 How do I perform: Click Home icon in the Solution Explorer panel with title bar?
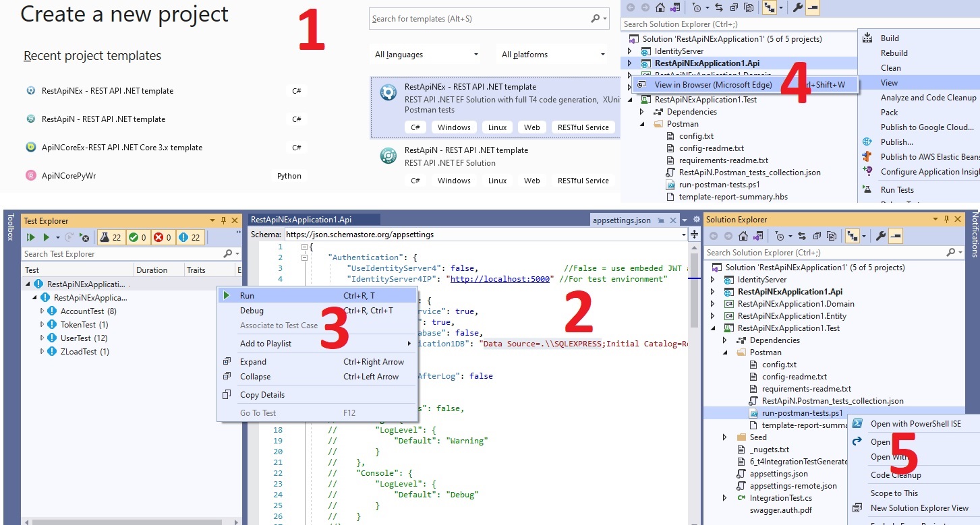pyautogui.click(x=743, y=236)
